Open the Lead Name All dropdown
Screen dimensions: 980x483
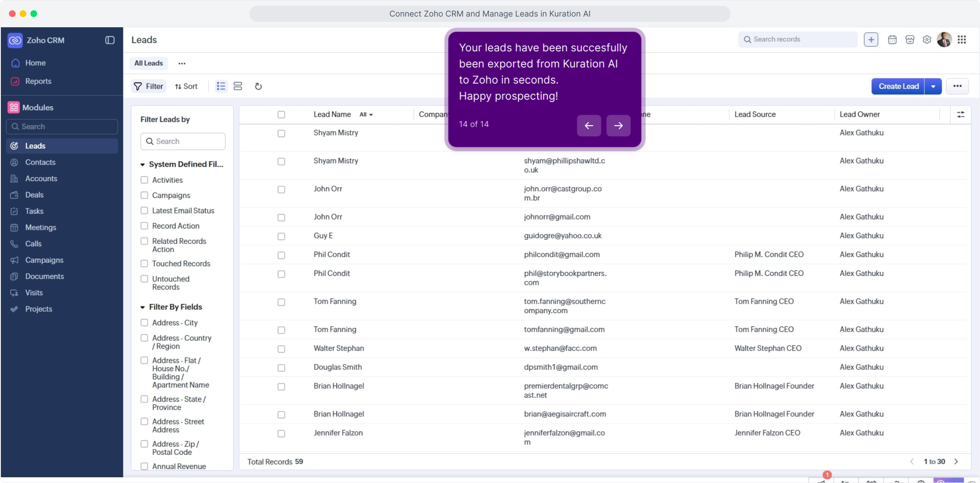pos(366,114)
